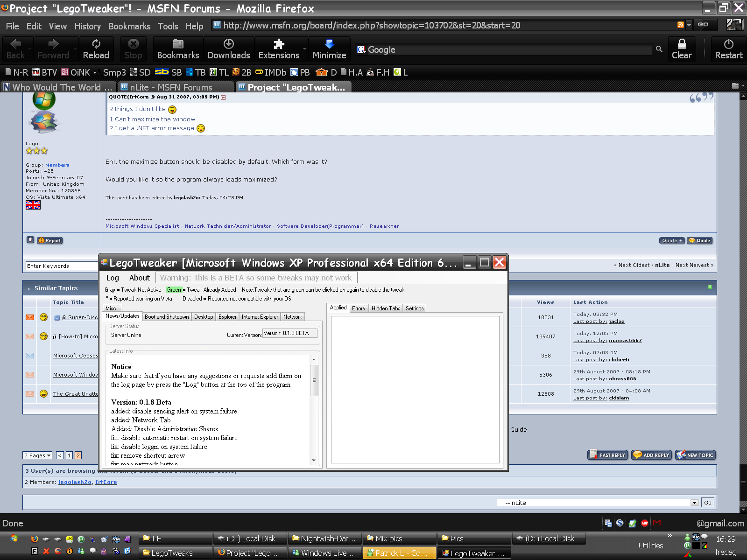747x560 pixels.
Task: Click the Gmail M icon in status bar
Action: (657, 523)
